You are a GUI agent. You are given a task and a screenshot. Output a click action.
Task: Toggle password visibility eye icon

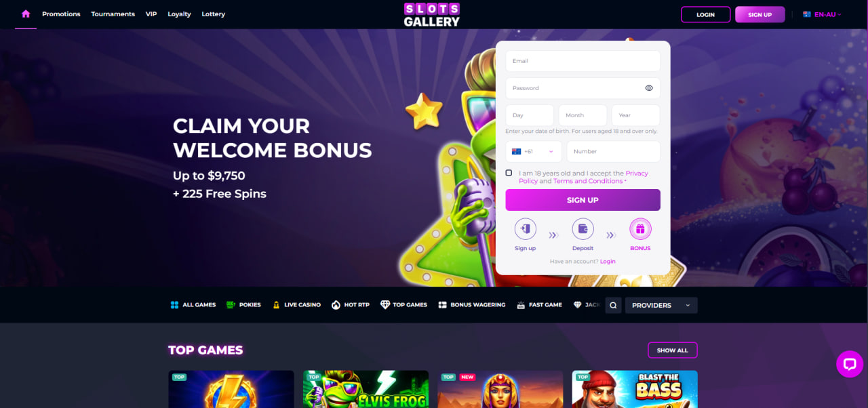tap(649, 88)
